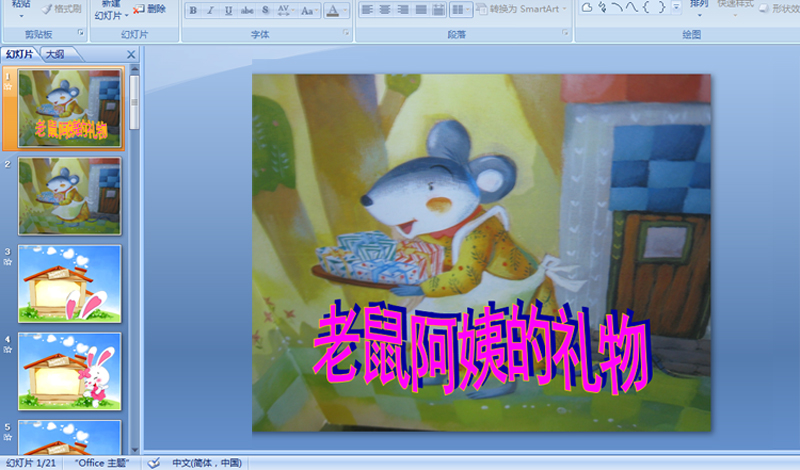800x470 pixels.
Task: Select the scribble freeform shape
Action: pos(603,7)
